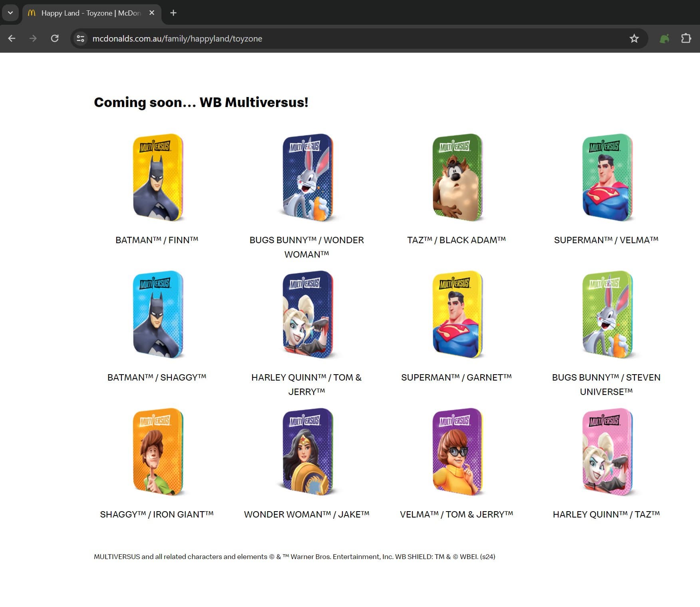The width and height of the screenshot is (700, 607).
Task: Click the "HARLEY QUINN™ / TOM & JERRY™" caption
Action: point(307,385)
